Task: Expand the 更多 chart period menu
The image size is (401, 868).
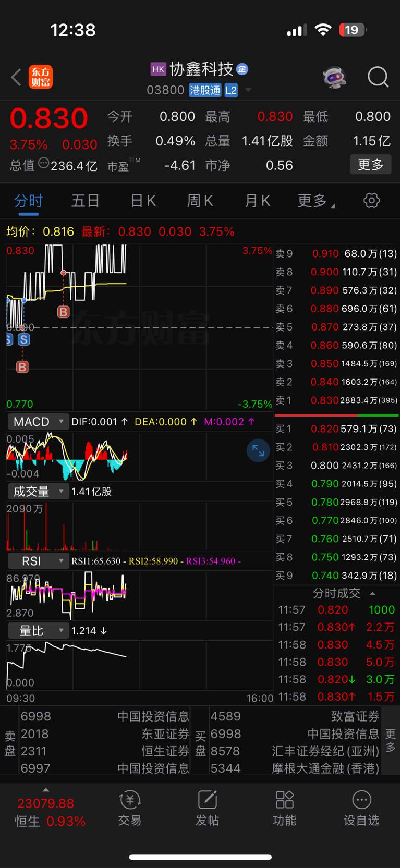Action: pyautogui.click(x=316, y=201)
